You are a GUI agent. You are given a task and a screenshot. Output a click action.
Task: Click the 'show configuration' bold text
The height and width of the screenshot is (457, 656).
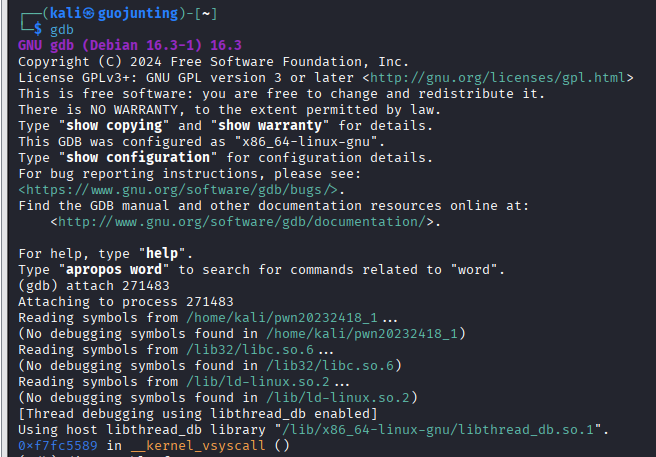(138, 158)
